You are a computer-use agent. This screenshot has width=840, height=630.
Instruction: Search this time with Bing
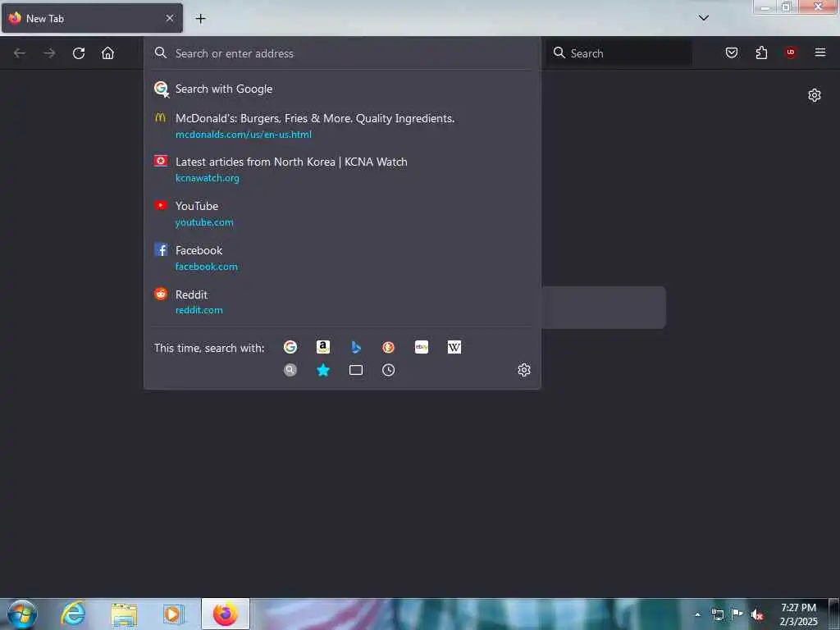point(356,347)
